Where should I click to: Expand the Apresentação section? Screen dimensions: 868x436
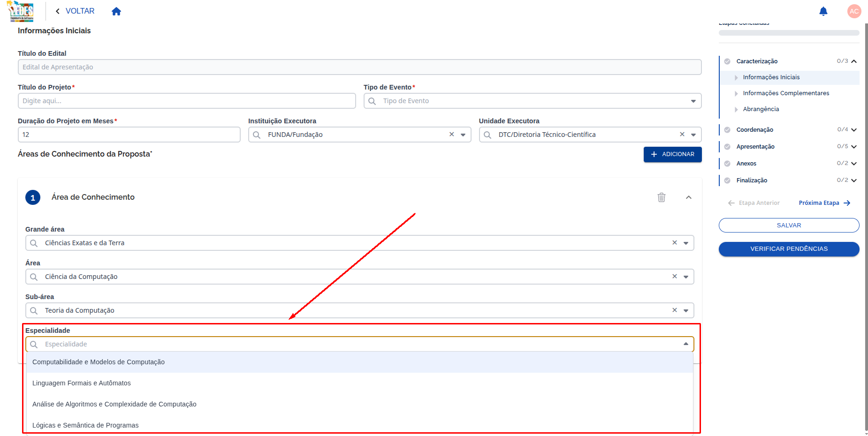pyautogui.click(x=854, y=147)
